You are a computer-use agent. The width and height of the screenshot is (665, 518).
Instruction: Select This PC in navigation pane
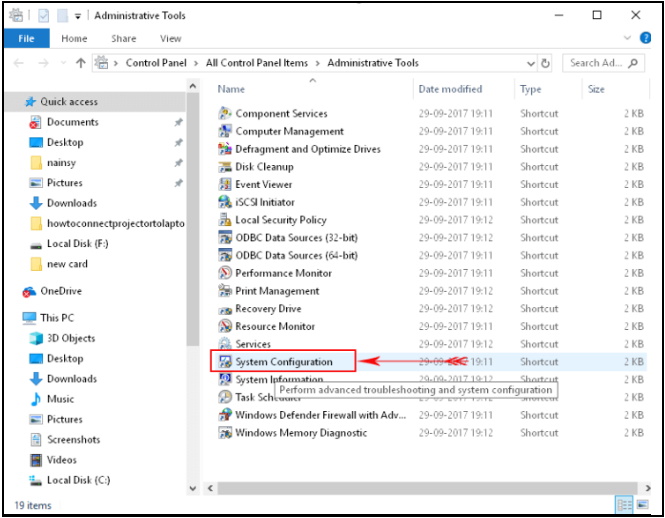(x=57, y=318)
